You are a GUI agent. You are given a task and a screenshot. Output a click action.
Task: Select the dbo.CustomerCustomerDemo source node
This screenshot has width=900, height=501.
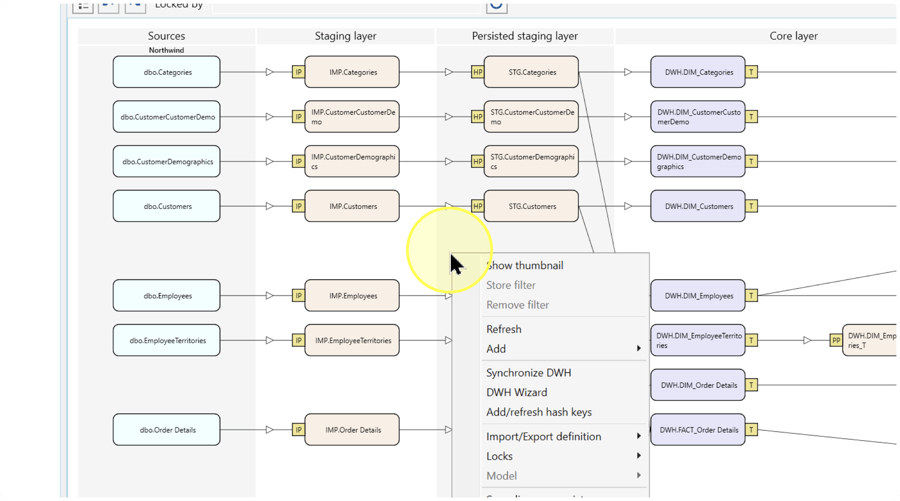tap(166, 117)
